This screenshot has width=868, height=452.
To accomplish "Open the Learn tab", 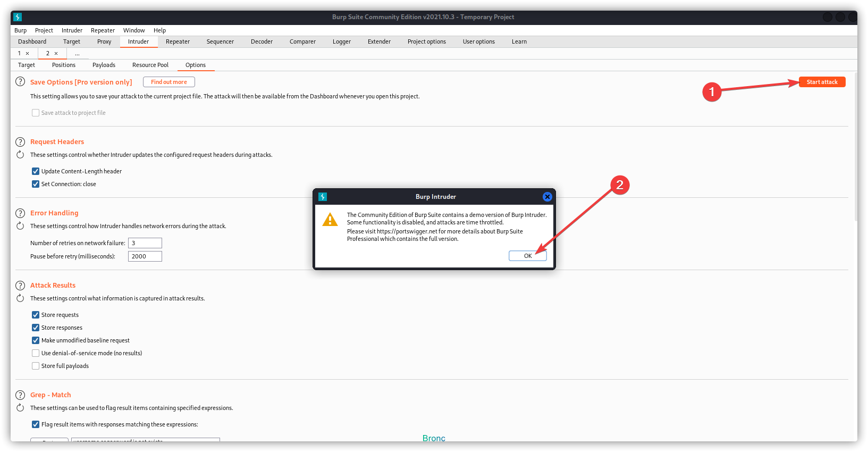I will coord(519,41).
